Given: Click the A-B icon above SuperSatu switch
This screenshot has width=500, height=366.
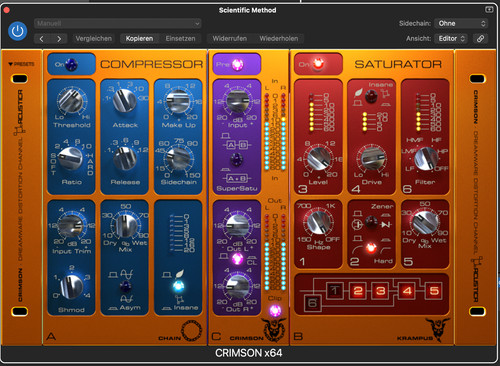Looking at the screenshot, I should [237, 145].
